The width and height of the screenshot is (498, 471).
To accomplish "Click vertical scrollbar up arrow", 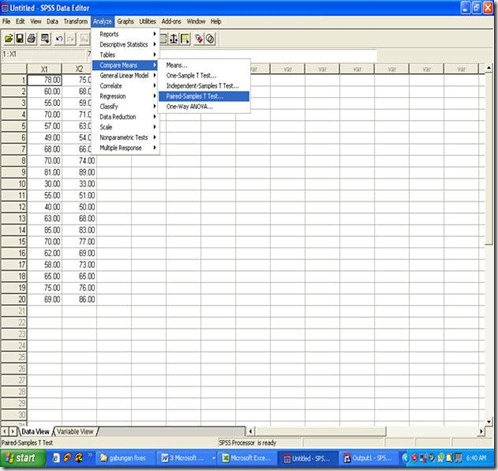I will 489,68.
